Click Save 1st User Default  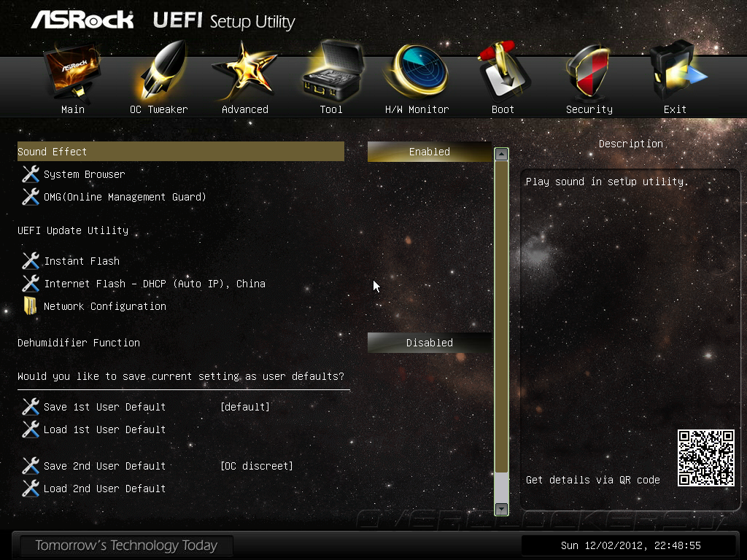[105, 407]
